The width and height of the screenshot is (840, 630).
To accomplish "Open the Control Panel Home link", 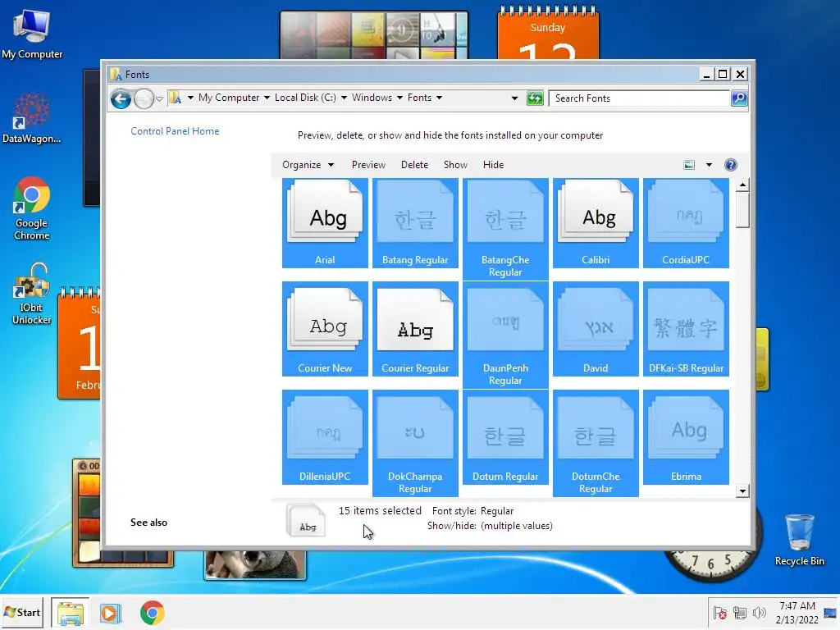I will 175,131.
